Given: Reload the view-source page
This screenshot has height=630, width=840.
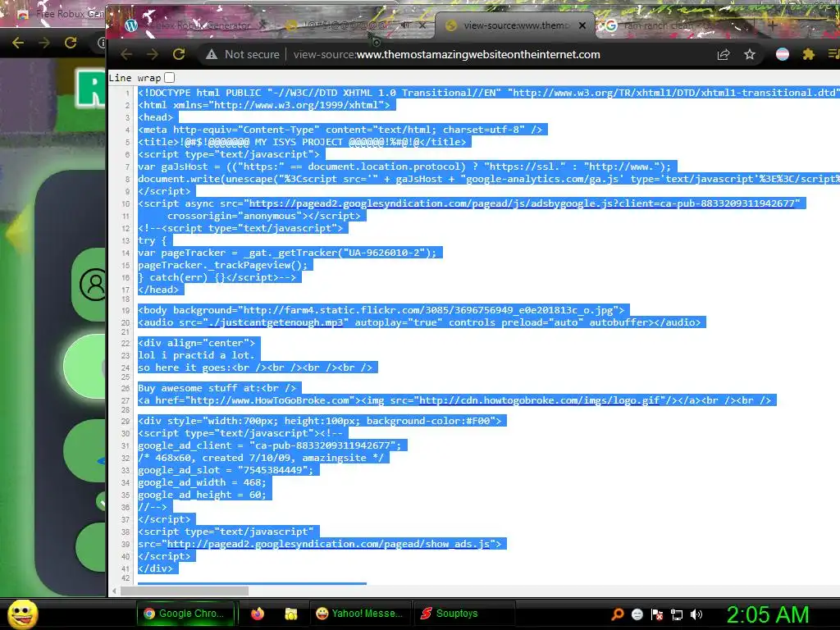Looking at the screenshot, I should (179, 54).
